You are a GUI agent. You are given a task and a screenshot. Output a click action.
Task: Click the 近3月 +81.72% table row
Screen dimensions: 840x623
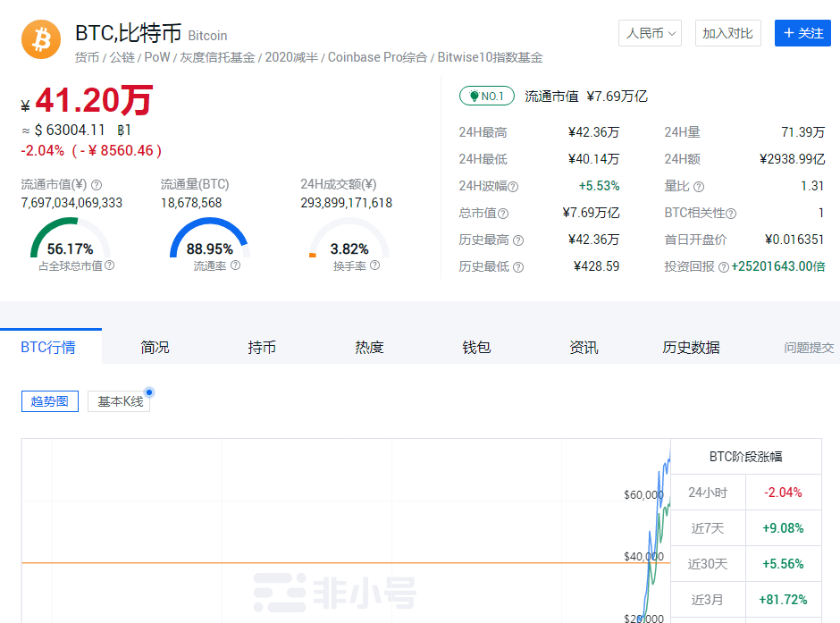click(746, 598)
